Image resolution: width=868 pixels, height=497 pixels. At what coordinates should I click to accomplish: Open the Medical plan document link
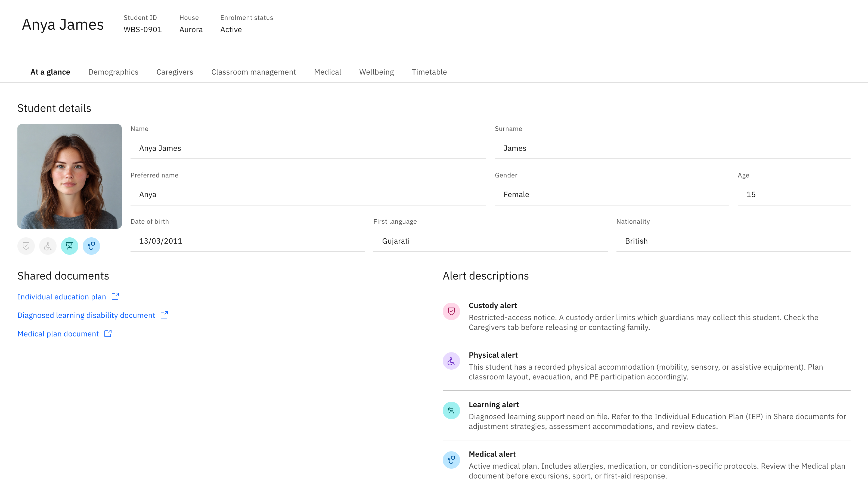(58, 333)
